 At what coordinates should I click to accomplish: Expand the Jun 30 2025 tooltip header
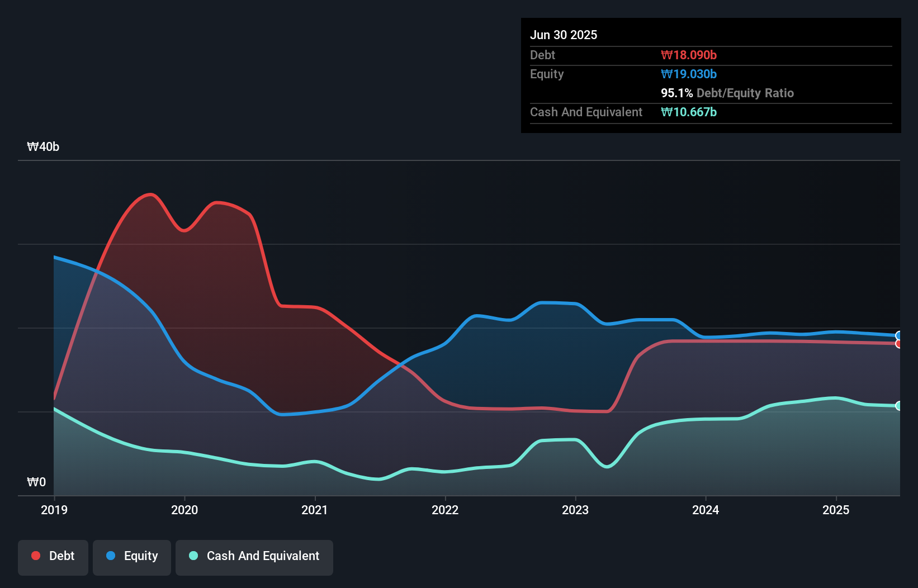click(x=564, y=35)
